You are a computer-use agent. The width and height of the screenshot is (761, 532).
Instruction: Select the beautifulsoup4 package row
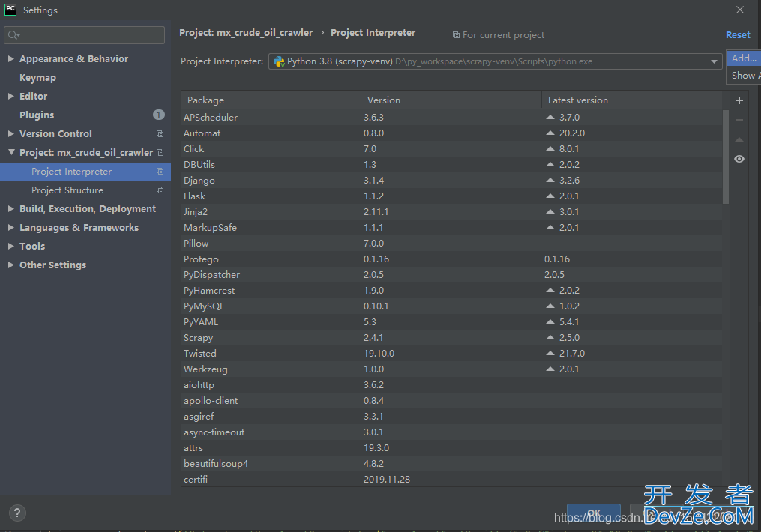(452, 464)
